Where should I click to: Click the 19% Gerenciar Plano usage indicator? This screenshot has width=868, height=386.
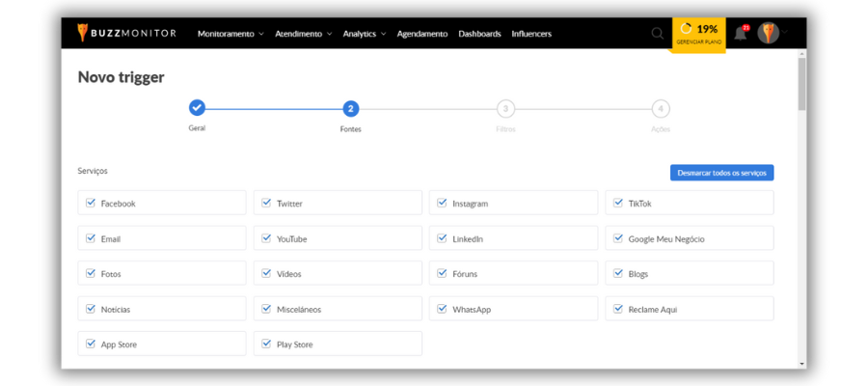(698, 35)
